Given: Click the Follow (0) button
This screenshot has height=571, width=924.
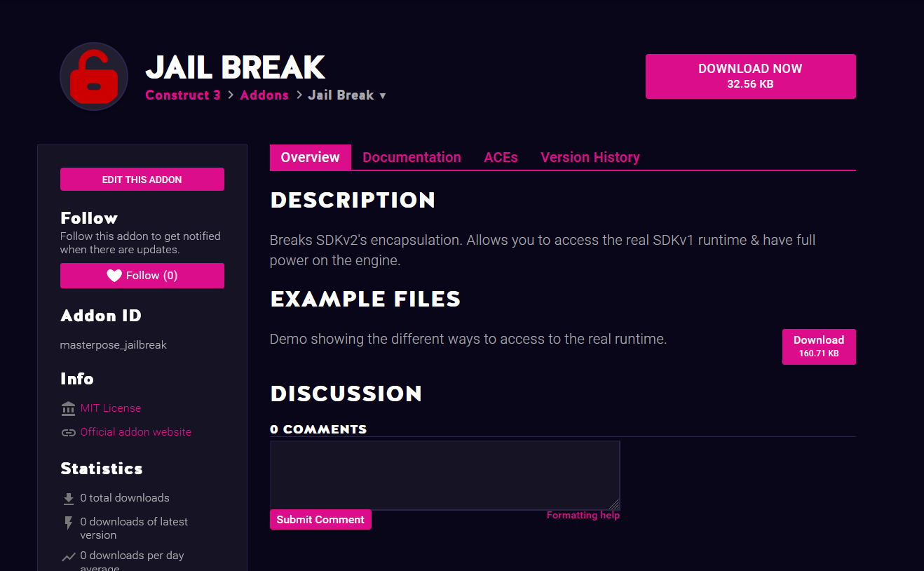Looking at the screenshot, I should (x=142, y=276).
